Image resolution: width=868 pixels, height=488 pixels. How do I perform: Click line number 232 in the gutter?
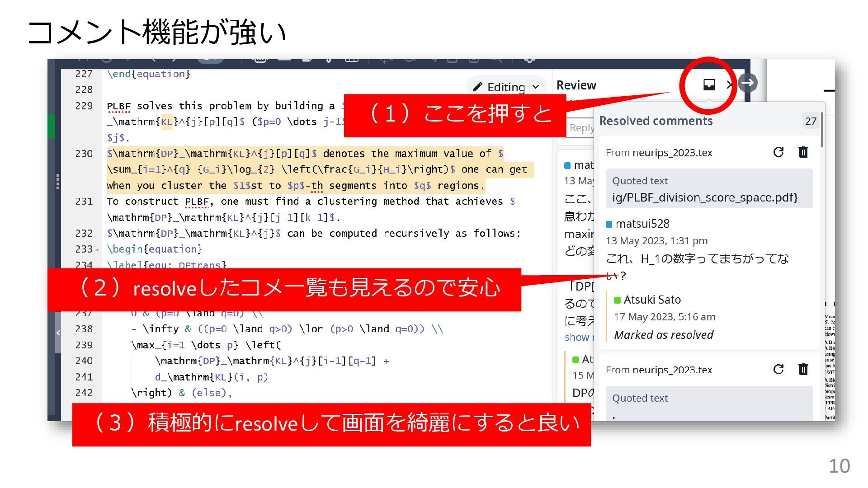(x=84, y=234)
